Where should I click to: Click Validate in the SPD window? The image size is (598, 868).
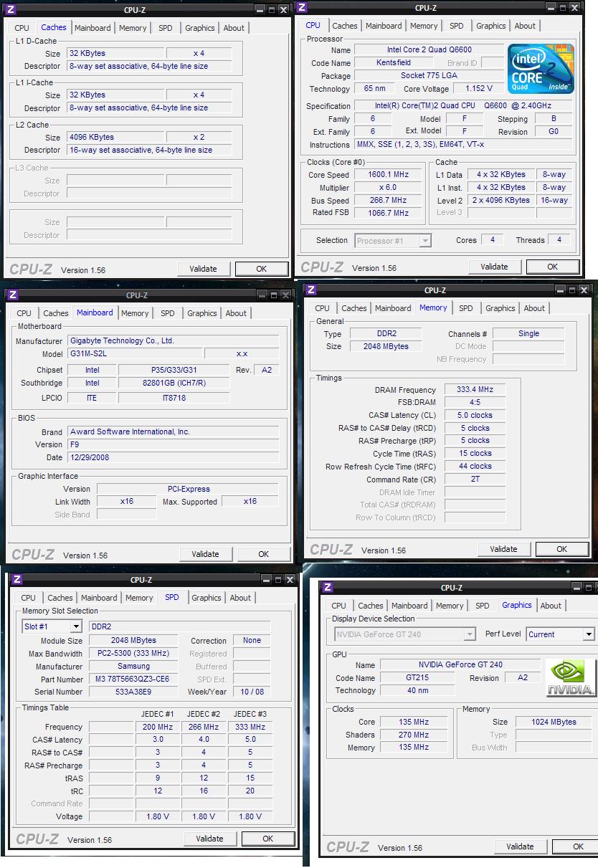tap(209, 839)
